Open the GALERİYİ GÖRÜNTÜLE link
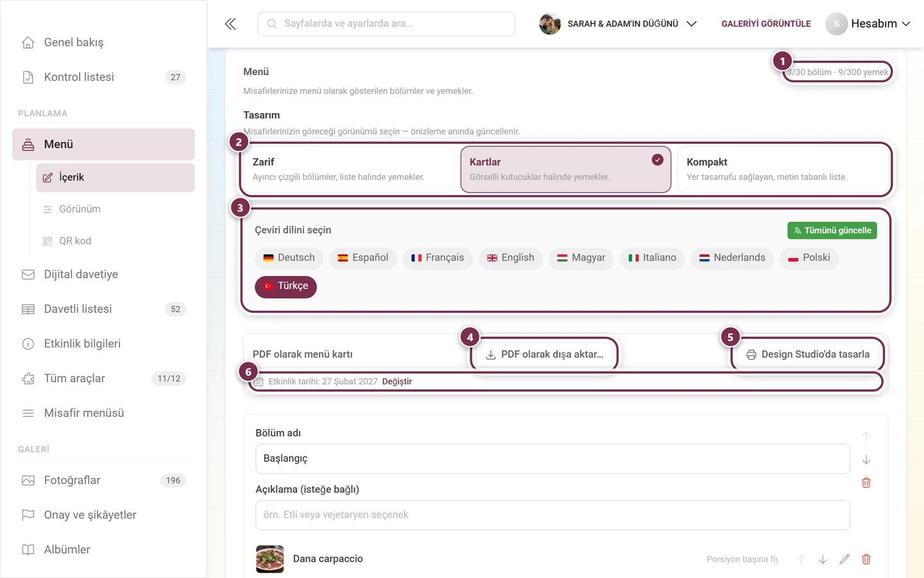Image resolution: width=924 pixels, height=578 pixels. point(766,24)
